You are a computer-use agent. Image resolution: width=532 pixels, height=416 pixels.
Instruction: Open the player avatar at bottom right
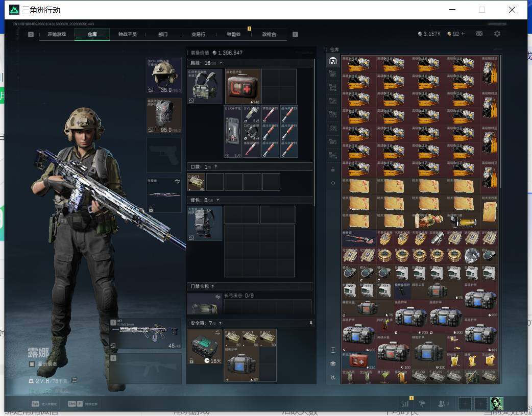pos(497,404)
